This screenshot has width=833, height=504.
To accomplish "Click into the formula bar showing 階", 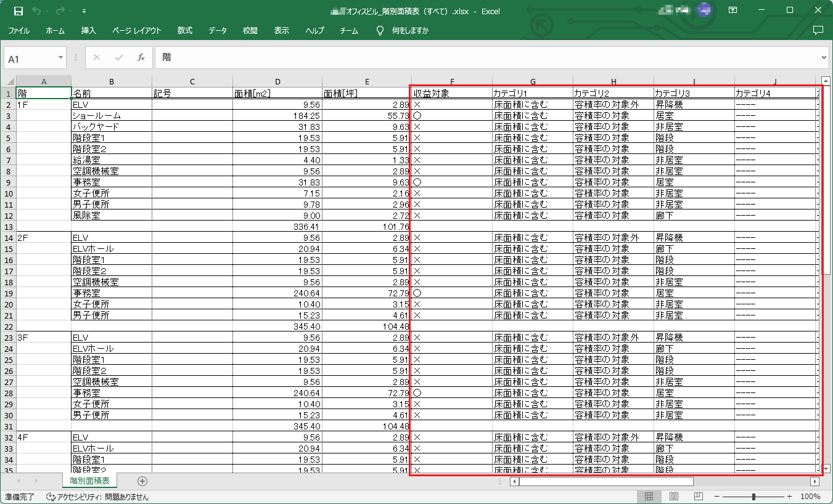I will point(487,57).
